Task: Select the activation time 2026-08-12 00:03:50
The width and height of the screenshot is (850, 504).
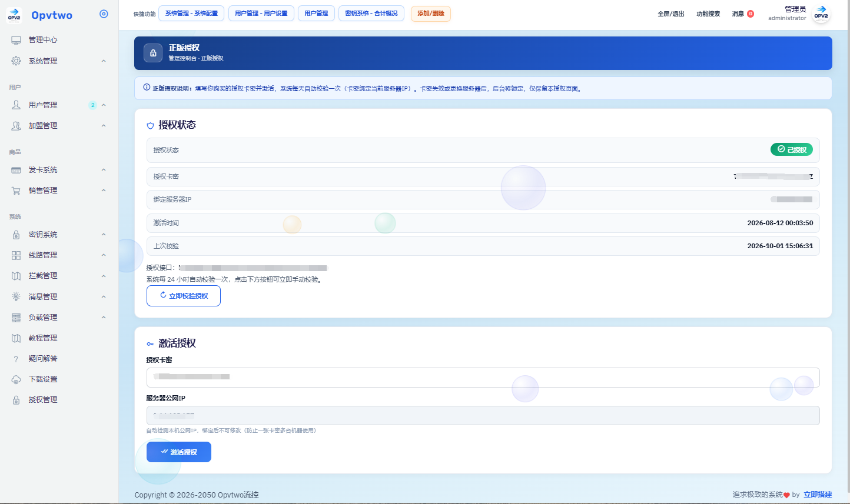Action: point(780,223)
